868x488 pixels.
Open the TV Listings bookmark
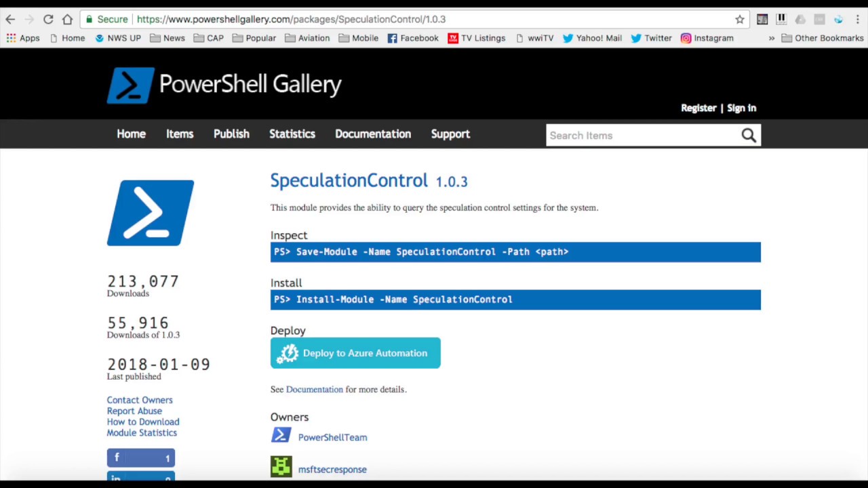tap(477, 38)
